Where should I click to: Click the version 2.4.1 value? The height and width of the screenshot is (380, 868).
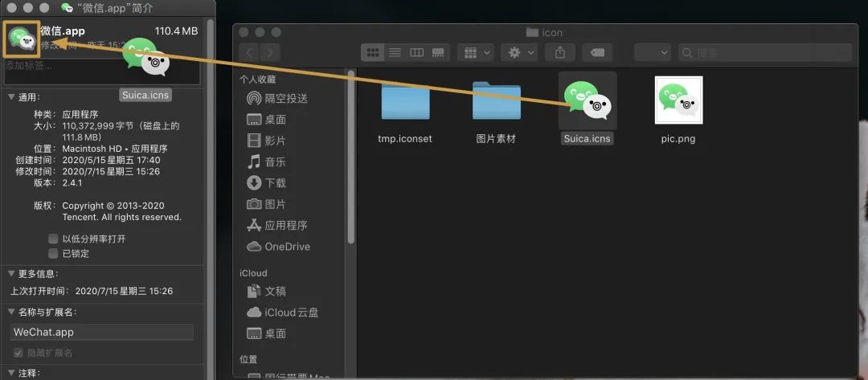pos(72,182)
